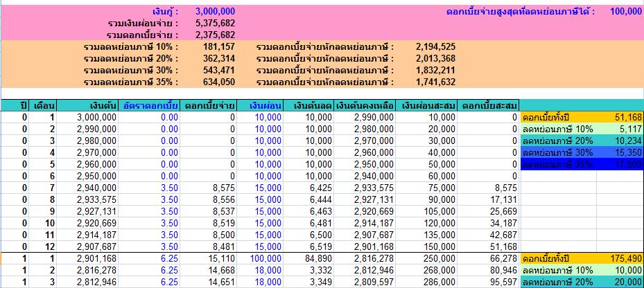Select cumulative installment cell 105,000
Screen dimensions: 644x288
pos(426,212)
